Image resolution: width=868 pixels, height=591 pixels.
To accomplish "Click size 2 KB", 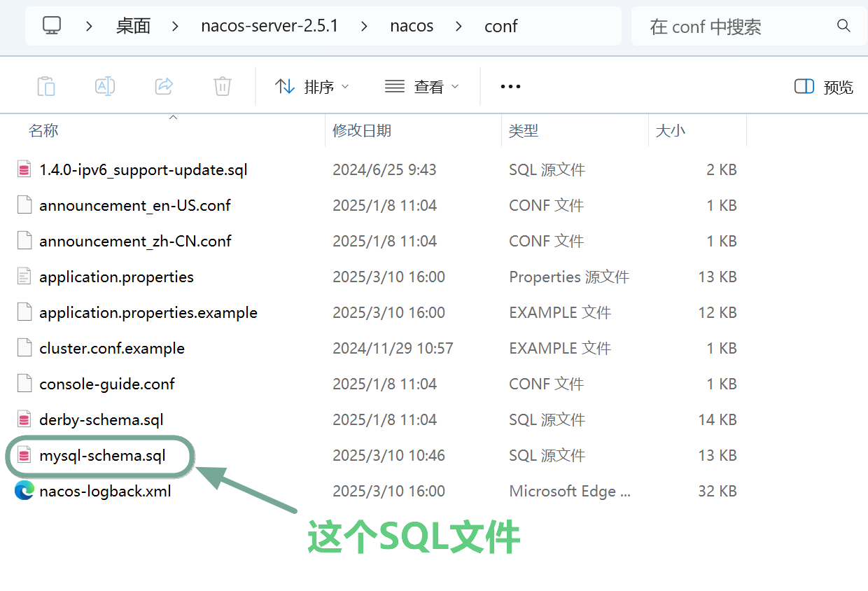I will coord(722,169).
